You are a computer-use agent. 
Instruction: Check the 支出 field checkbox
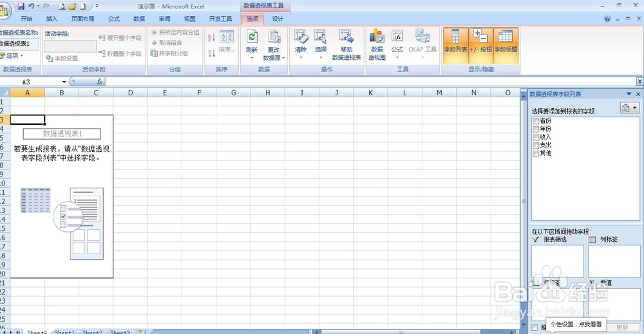click(x=536, y=145)
